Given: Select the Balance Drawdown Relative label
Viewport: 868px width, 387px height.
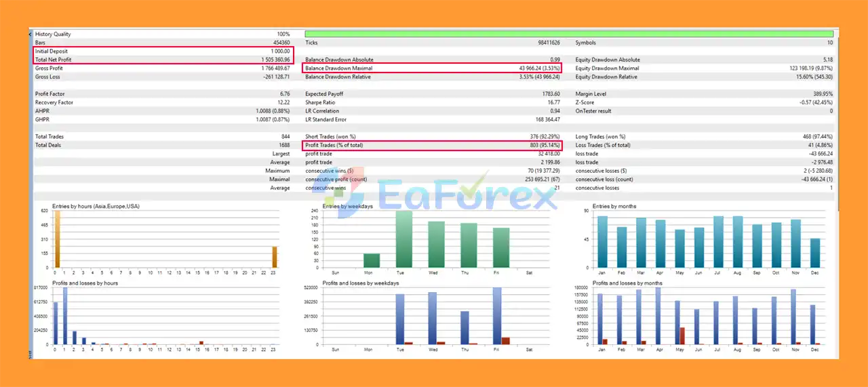Looking at the screenshot, I should [x=338, y=77].
